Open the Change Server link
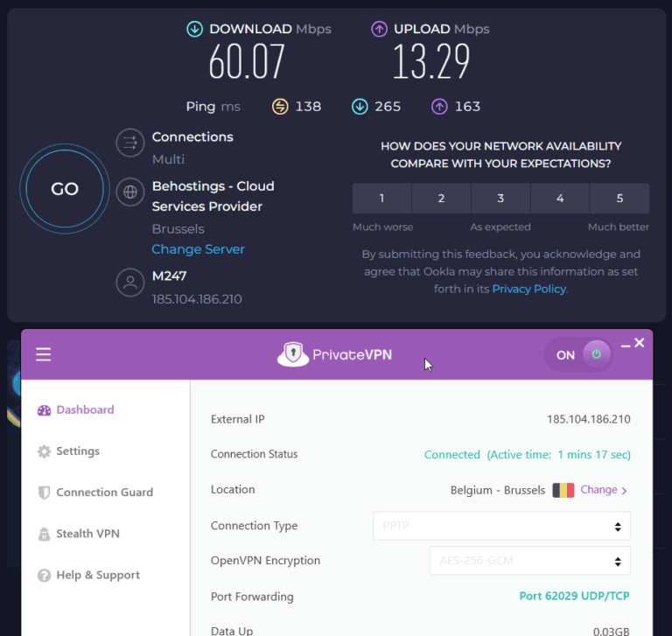This screenshot has width=672, height=636. click(x=198, y=249)
